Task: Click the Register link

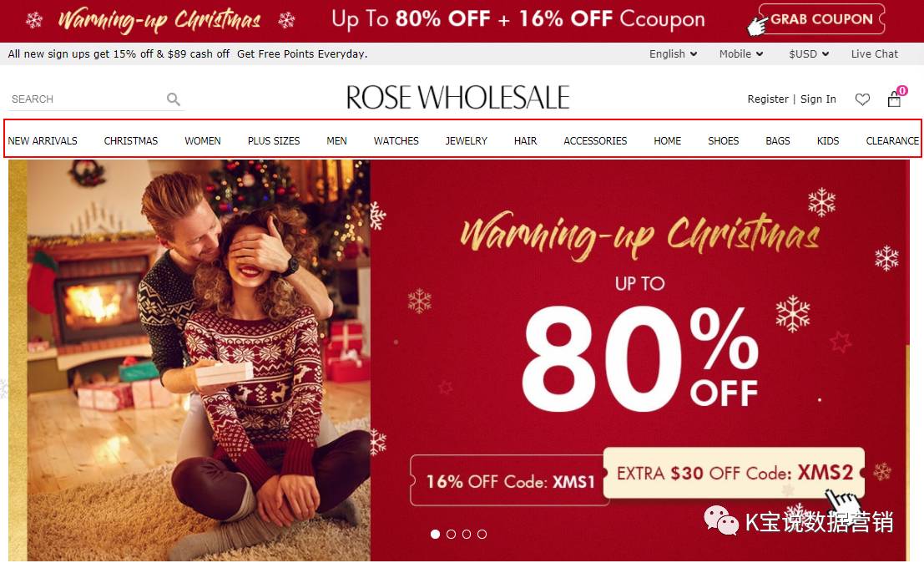Action: tap(768, 99)
